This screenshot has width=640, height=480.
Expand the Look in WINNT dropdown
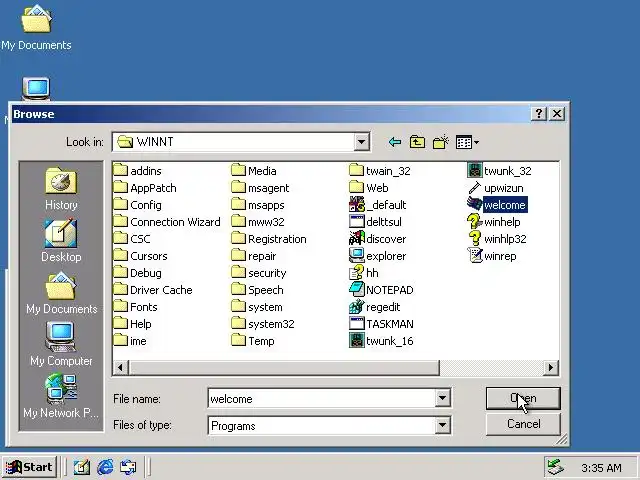click(x=361, y=142)
